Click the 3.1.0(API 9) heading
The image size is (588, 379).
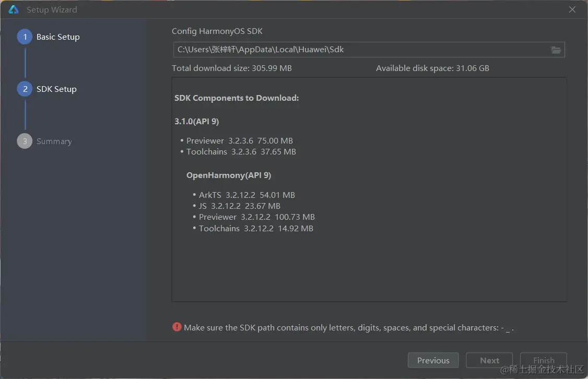(196, 121)
